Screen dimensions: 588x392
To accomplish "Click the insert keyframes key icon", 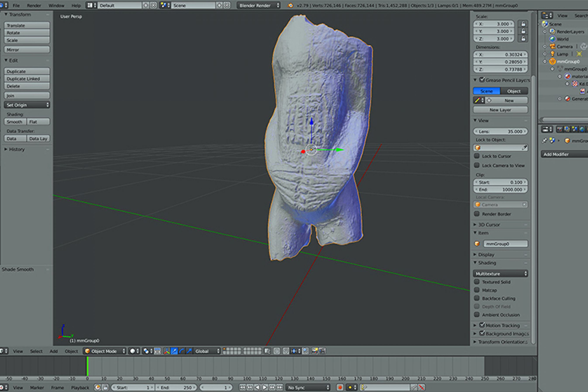I will tap(414, 387).
